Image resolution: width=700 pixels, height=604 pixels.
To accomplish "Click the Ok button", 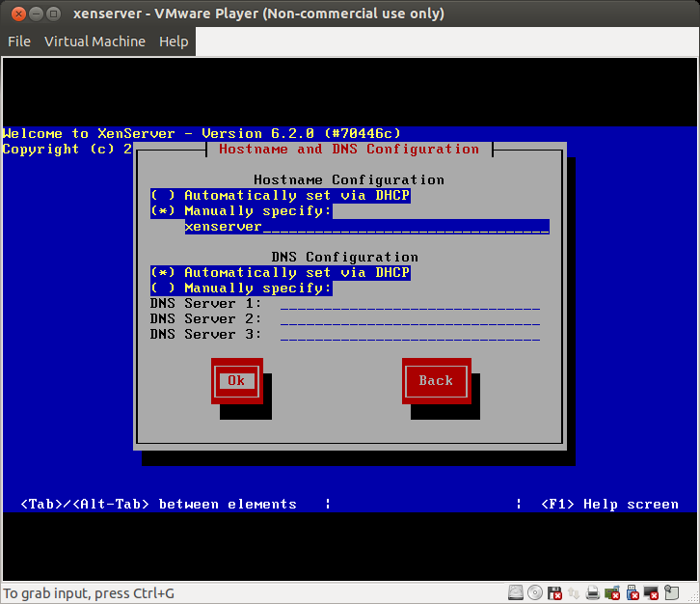I will 237,381.
